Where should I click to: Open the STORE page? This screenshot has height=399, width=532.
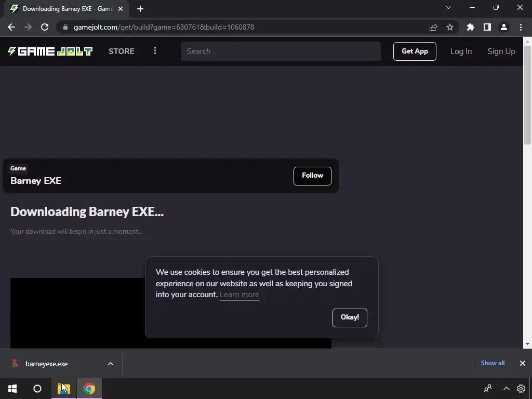click(x=122, y=51)
